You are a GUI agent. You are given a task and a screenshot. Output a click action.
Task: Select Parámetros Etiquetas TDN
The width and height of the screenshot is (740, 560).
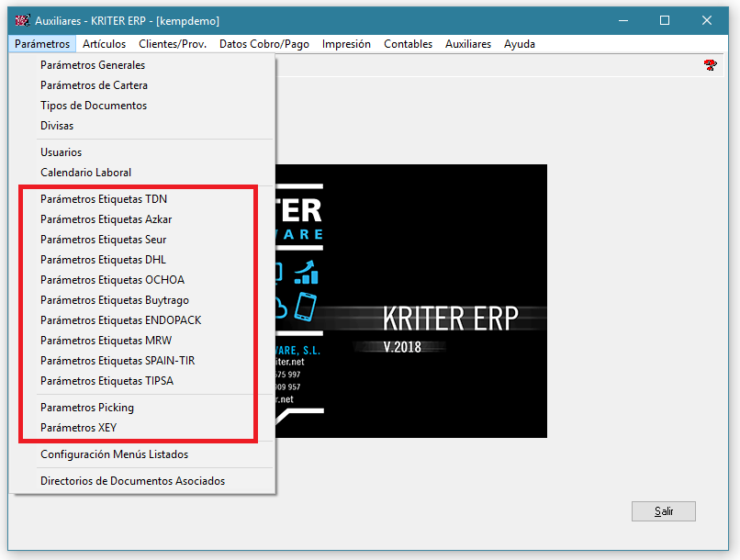142,199
